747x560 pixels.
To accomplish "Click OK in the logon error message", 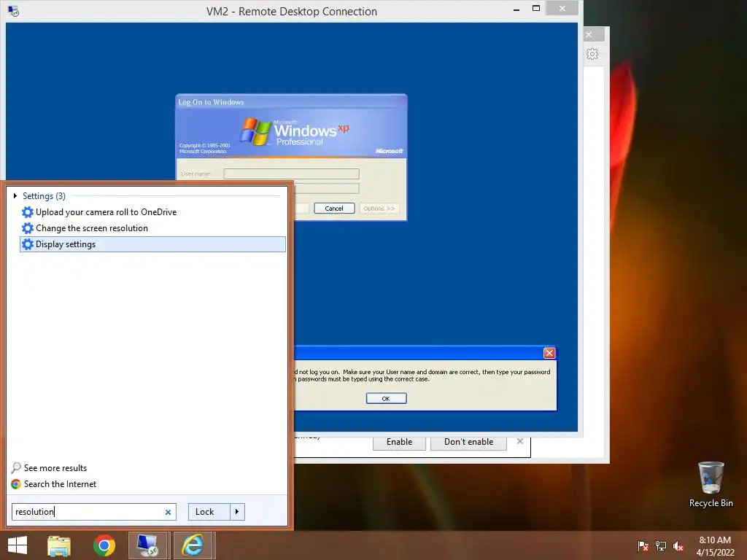I will [386, 399].
